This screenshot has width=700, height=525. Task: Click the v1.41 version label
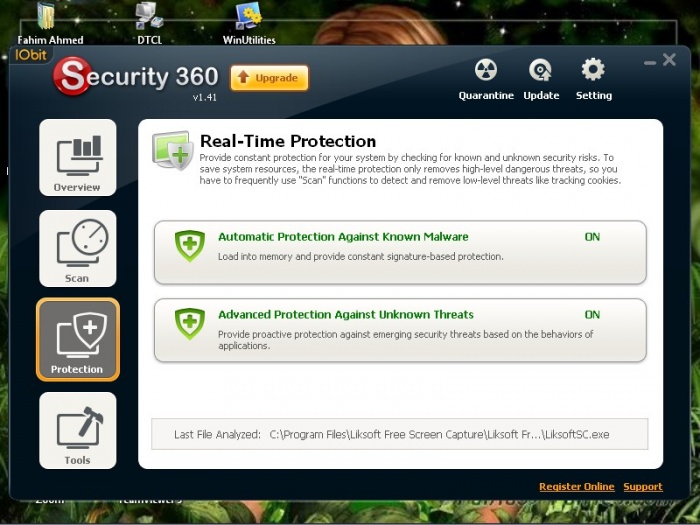pos(205,97)
